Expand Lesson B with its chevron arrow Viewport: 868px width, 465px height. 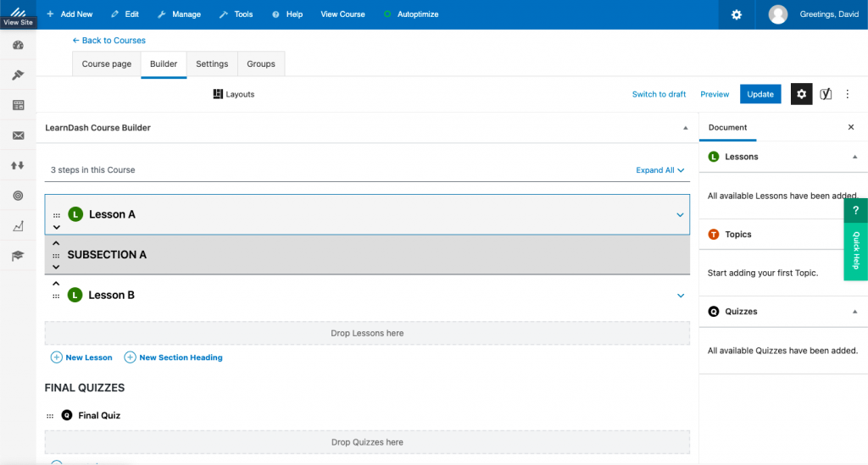tap(680, 296)
